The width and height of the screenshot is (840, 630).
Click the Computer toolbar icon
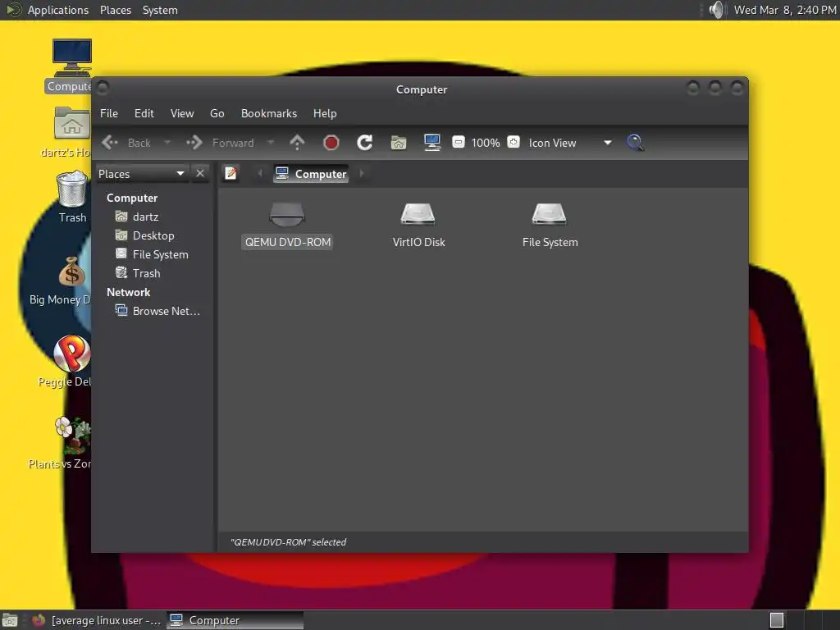[431, 143]
